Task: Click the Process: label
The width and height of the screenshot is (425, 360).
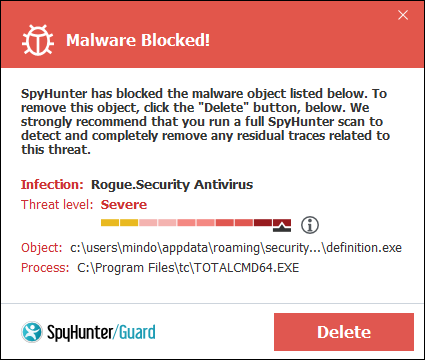Action: point(45,268)
